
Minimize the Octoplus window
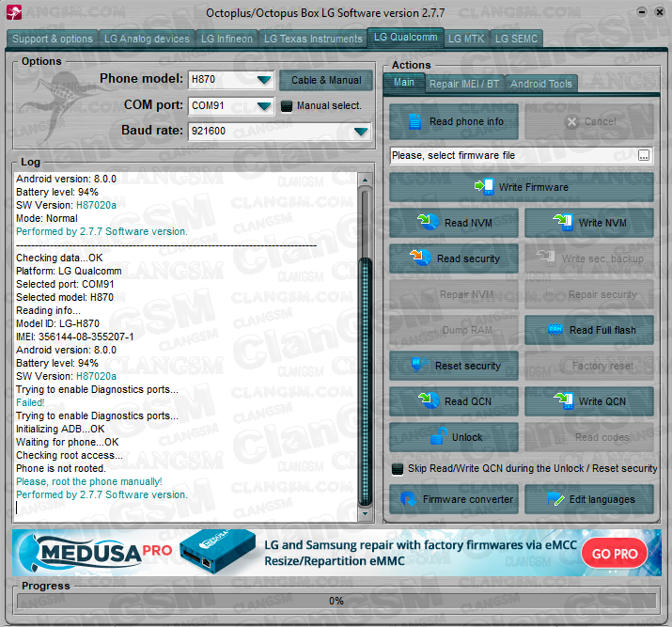pos(642,12)
